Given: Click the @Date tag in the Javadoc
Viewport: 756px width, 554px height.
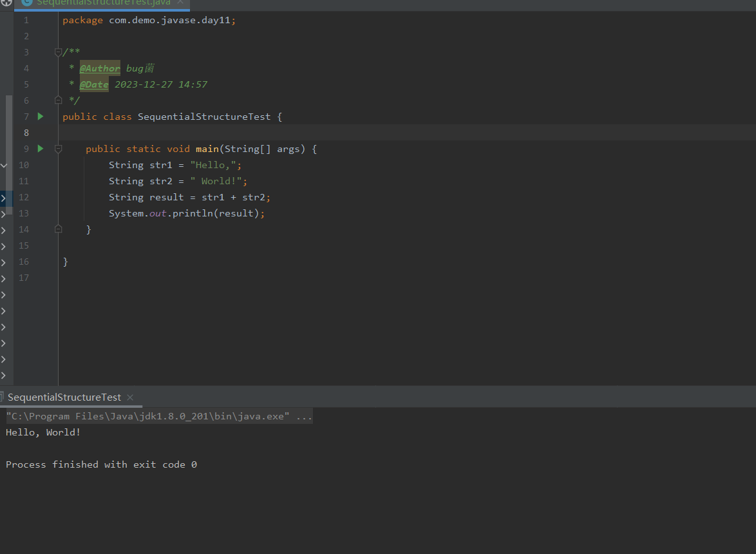Looking at the screenshot, I should (x=94, y=84).
